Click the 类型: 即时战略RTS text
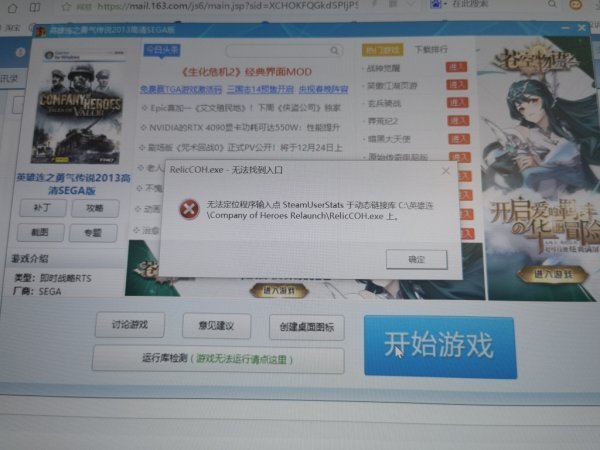The height and width of the screenshot is (450, 600). (52, 278)
